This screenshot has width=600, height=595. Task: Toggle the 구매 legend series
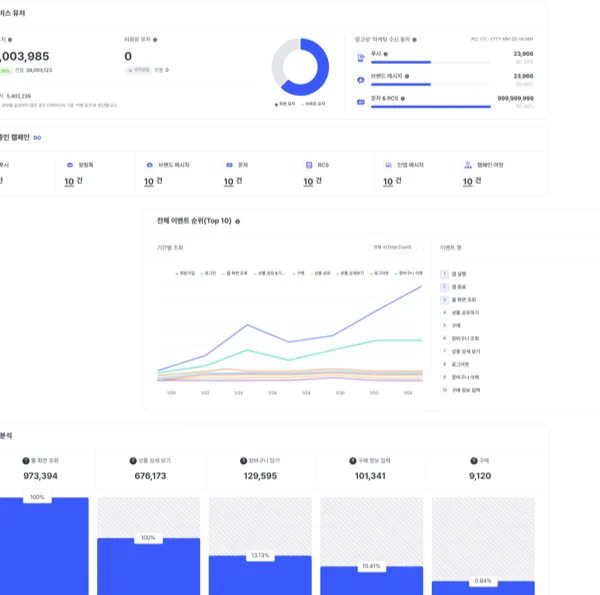click(298, 273)
